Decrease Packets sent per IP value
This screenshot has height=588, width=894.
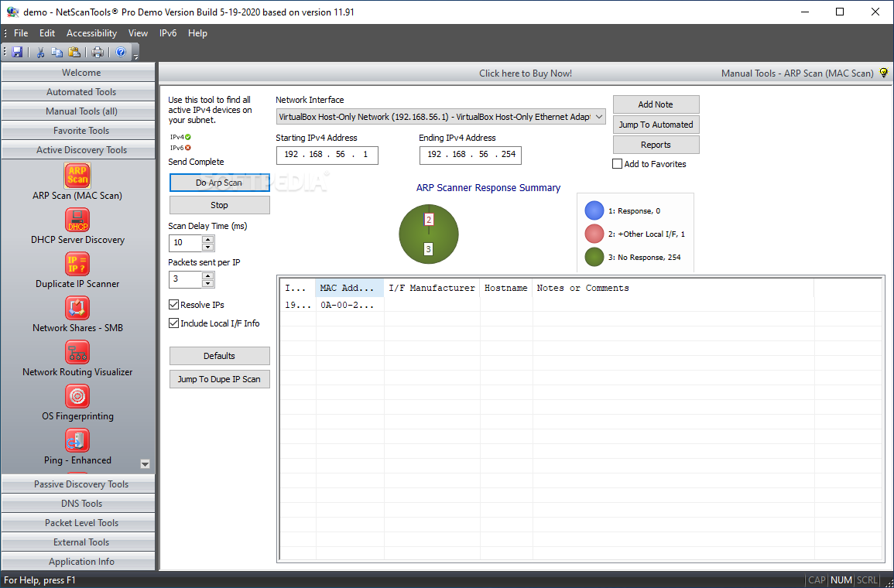[x=208, y=284]
